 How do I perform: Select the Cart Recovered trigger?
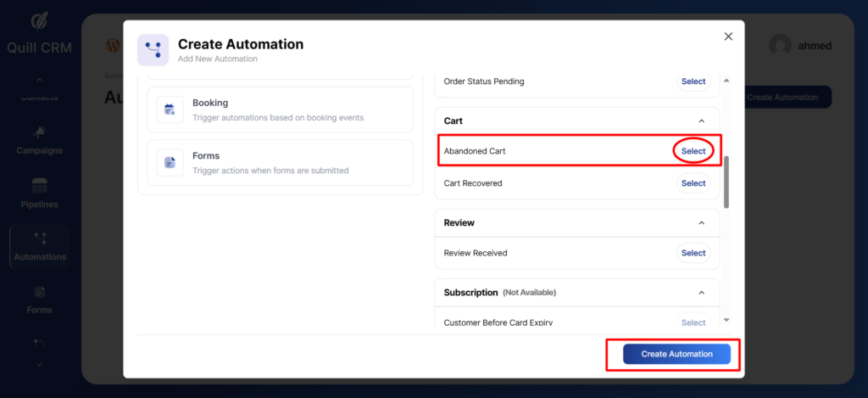click(x=693, y=183)
